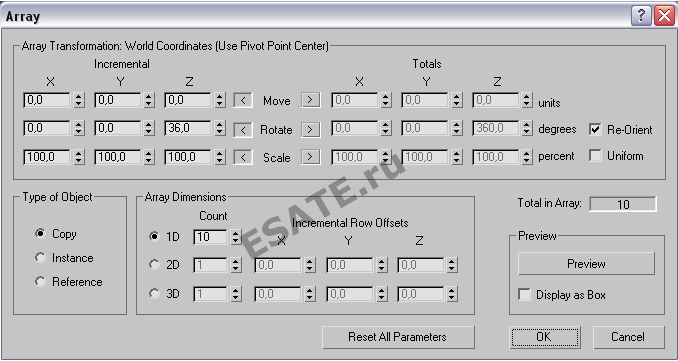
Task: Click the Totals Move Y spinner
Action: coord(457,100)
